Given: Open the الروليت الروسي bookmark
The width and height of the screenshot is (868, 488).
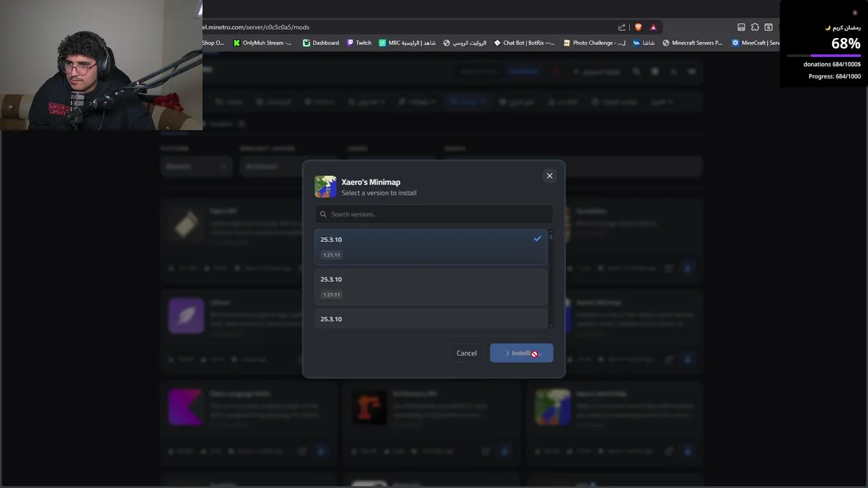Looking at the screenshot, I should pyautogui.click(x=465, y=43).
